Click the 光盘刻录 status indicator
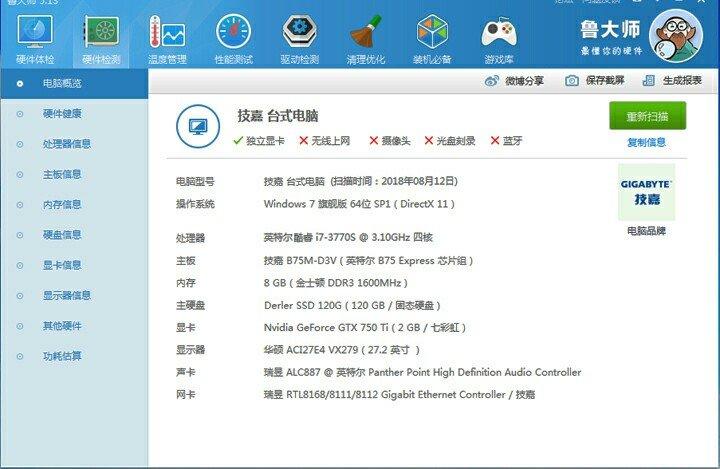Screen dimensions: 720x469 (450, 141)
